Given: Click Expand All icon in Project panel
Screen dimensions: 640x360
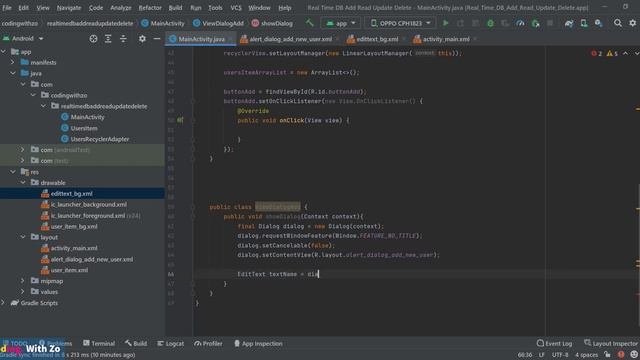Looking at the screenshot, I should click(x=108, y=38).
